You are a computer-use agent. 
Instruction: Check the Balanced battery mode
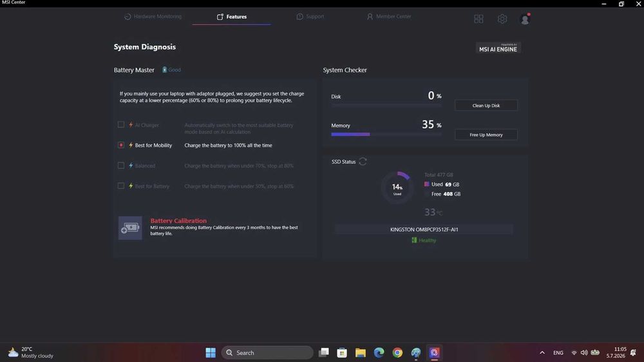121,166
